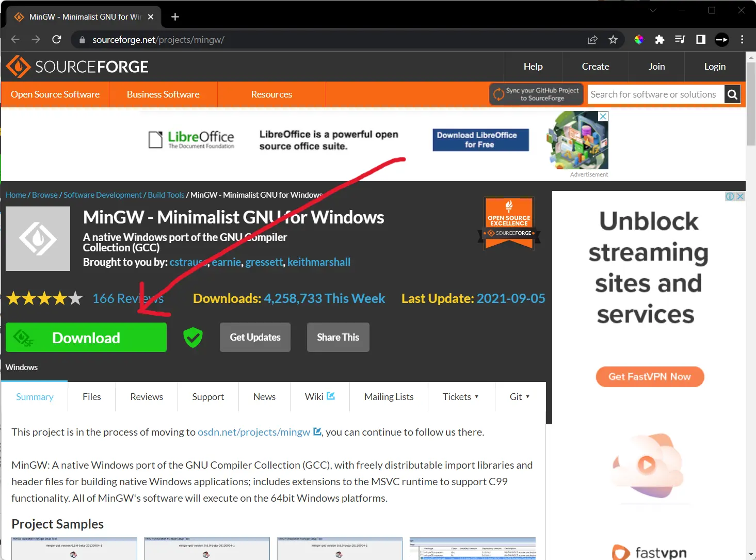Switch to the Reviews tab
The image size is (756, 560).
pos(147,396)
